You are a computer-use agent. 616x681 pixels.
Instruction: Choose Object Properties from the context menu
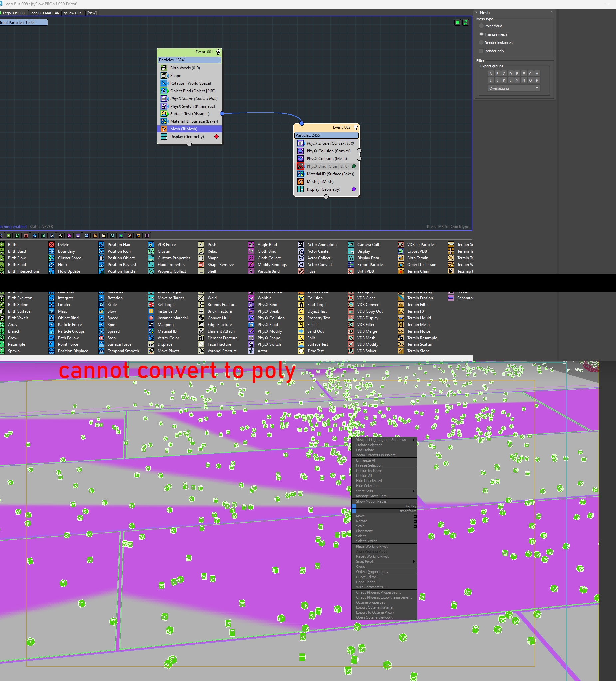point(372,572)
